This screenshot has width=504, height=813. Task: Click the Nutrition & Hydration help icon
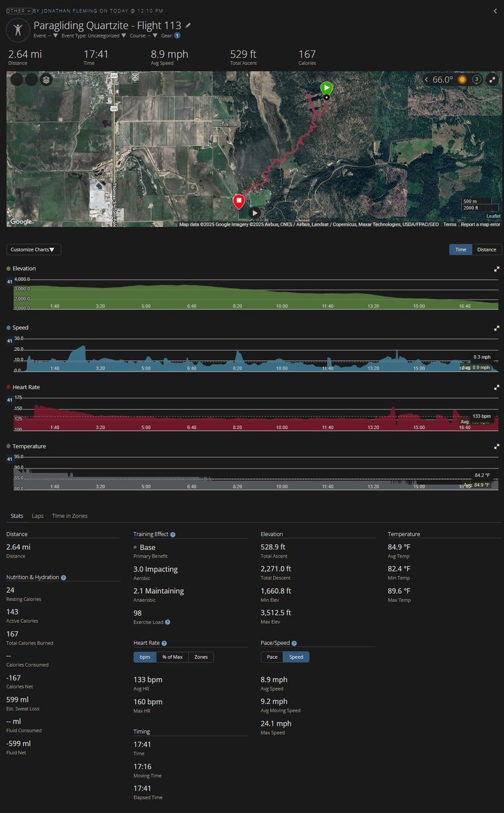pos(64,577)
